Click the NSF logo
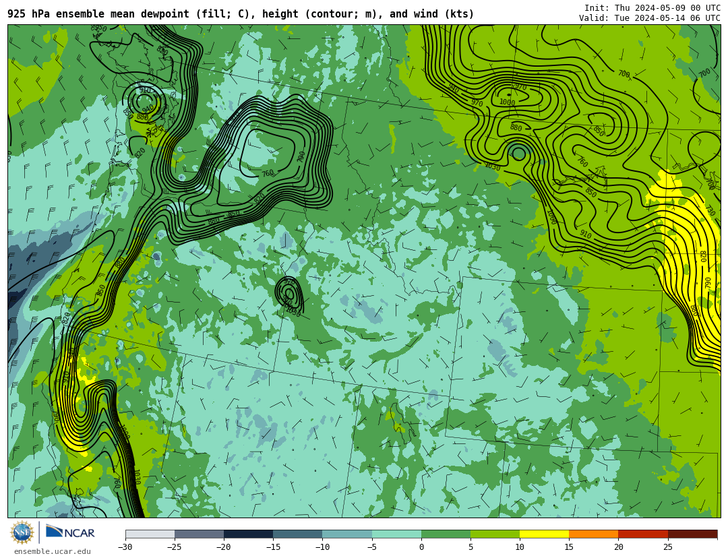 (x=22, y=532)
